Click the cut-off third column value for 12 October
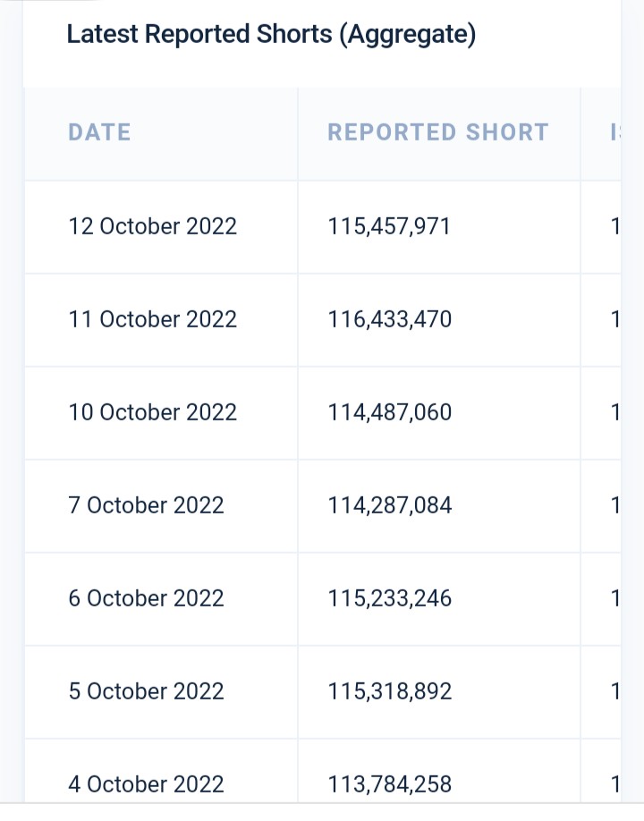Screen dimensions: 644x821 [615, 227]
